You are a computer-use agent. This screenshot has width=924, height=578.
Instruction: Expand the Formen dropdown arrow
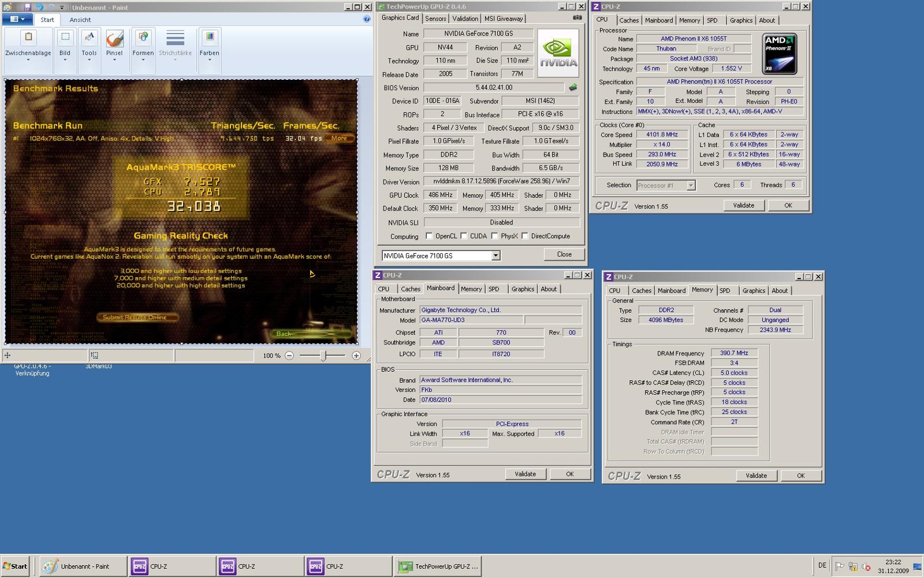click(143, 60)
